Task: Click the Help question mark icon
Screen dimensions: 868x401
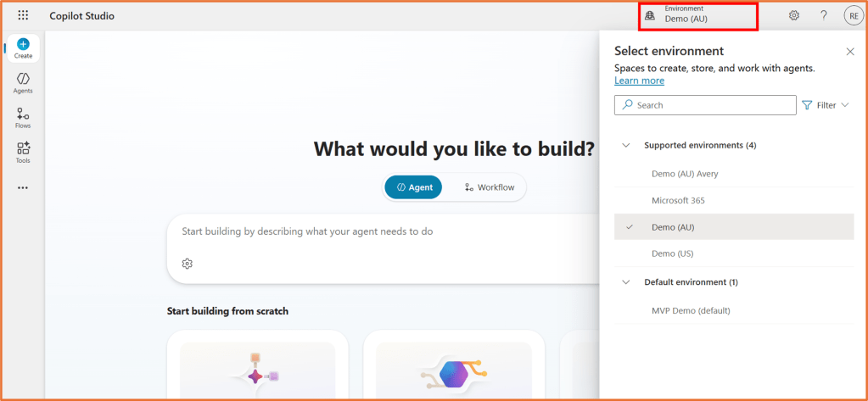Action: [x=823, y=15]
